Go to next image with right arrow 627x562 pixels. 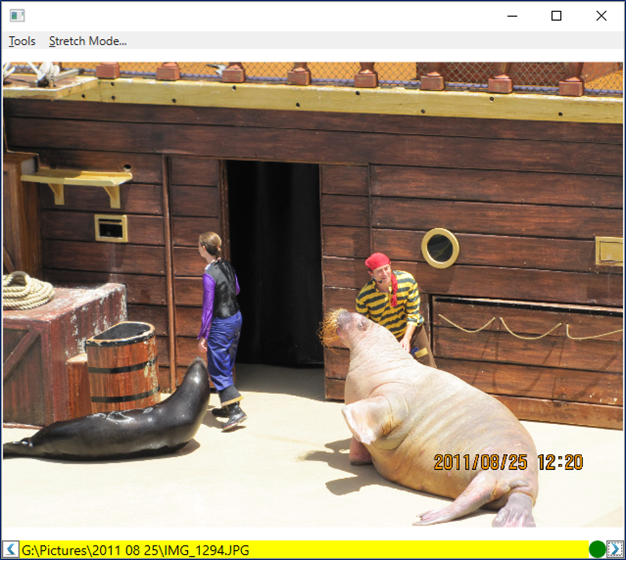click(615, 550)
